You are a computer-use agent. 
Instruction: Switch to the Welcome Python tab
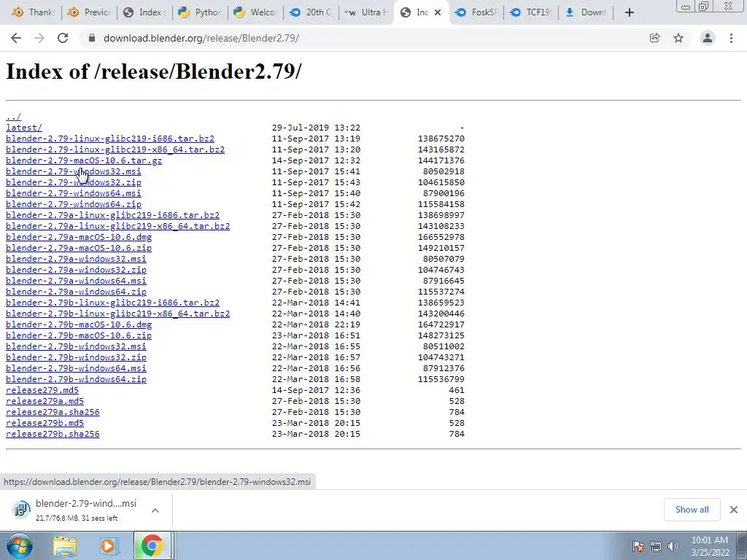(256, 12)
